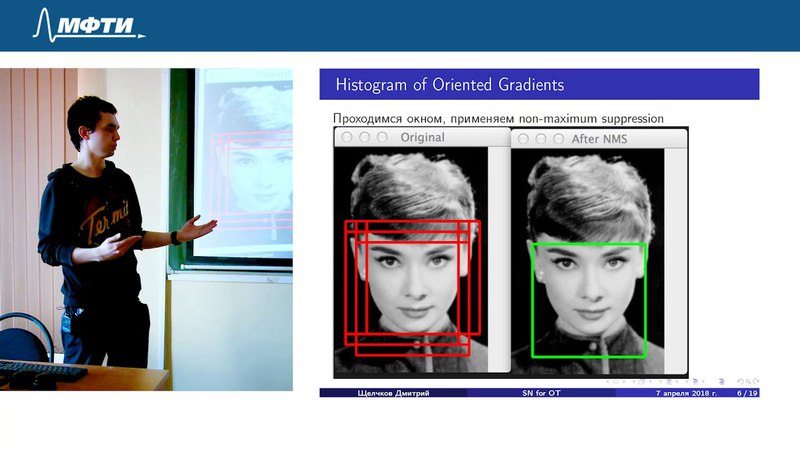Click the minimize button of After NMS window
Screen dimensions: 800x450
(541, 139)
